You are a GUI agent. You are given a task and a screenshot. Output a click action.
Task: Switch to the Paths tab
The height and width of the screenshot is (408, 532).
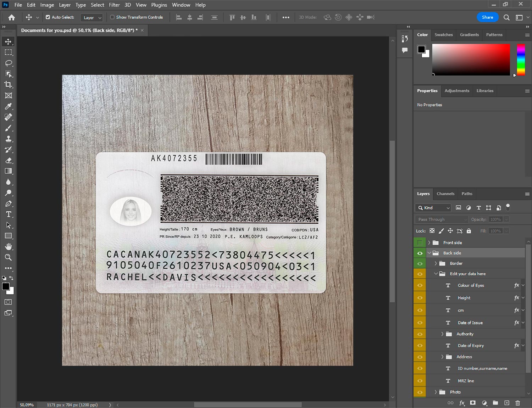(467, 194)
